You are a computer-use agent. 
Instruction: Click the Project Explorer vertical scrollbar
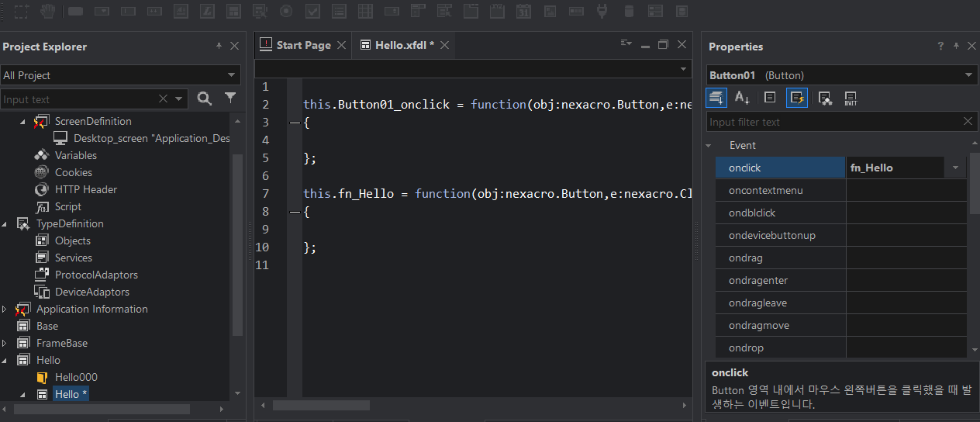pos(237,244)
